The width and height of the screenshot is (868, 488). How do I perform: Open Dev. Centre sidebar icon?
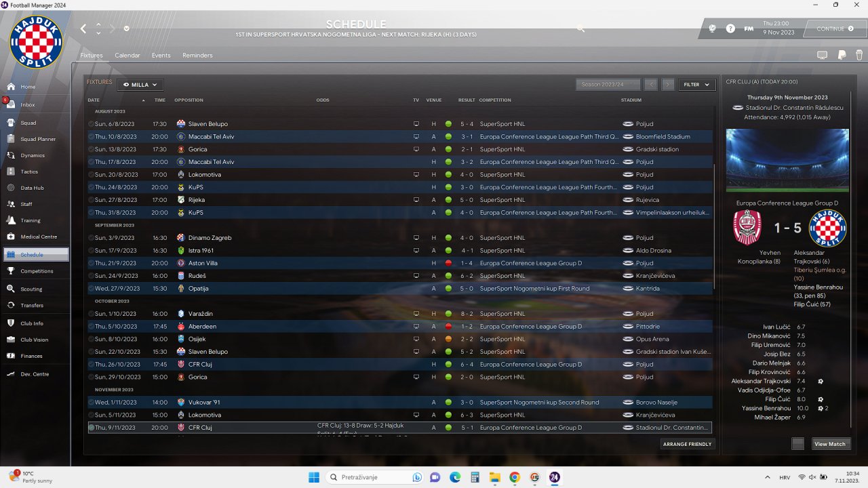point(12,374)
